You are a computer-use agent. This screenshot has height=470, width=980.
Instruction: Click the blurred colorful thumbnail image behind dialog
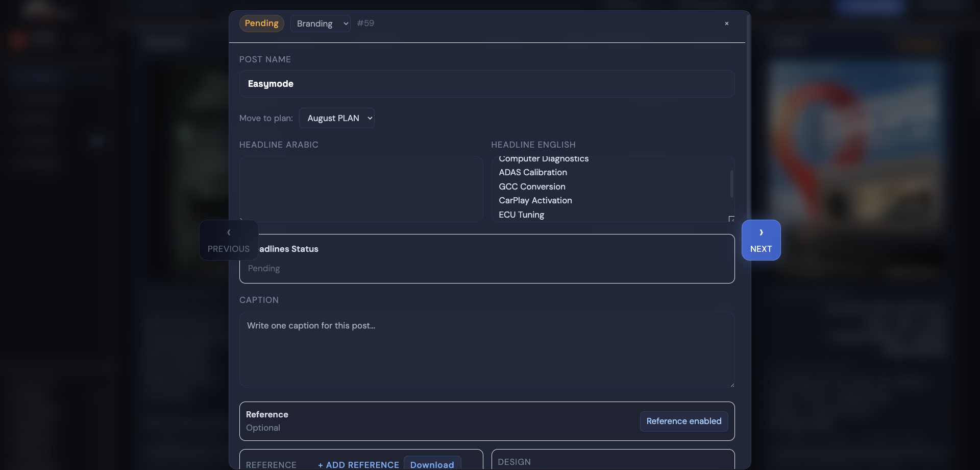coord(856,145)
